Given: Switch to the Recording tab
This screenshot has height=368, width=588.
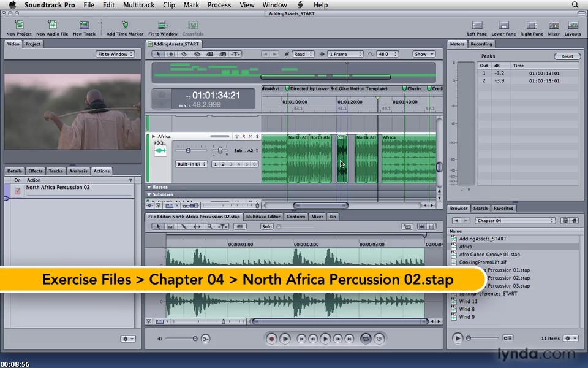Looking at the screenshot, I should click(481, 44).
